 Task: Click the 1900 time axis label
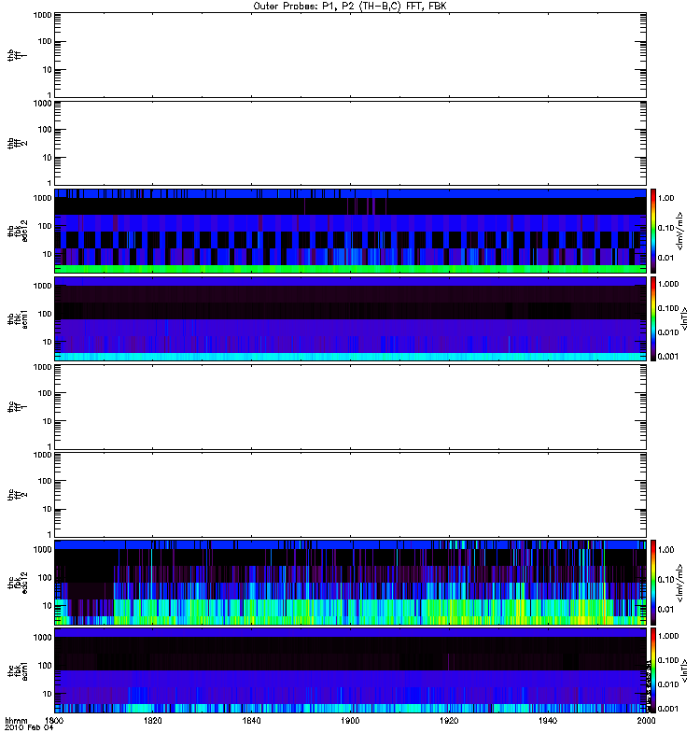click(x=350, y=720)
